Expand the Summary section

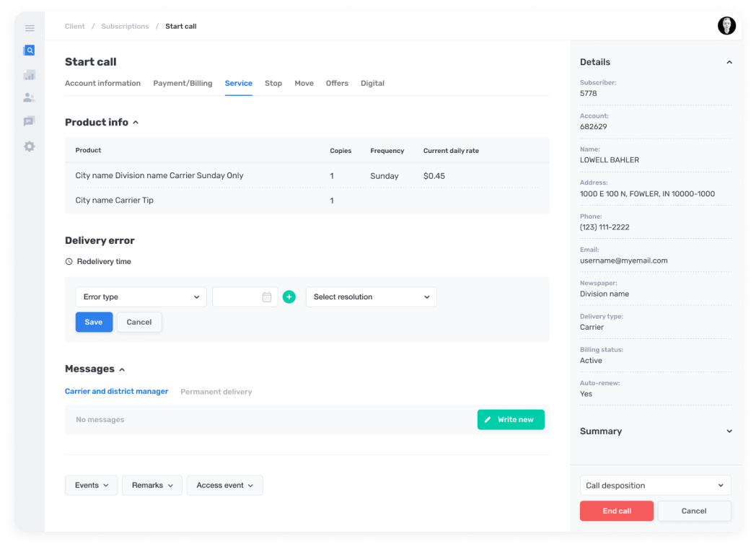point(729,431)
